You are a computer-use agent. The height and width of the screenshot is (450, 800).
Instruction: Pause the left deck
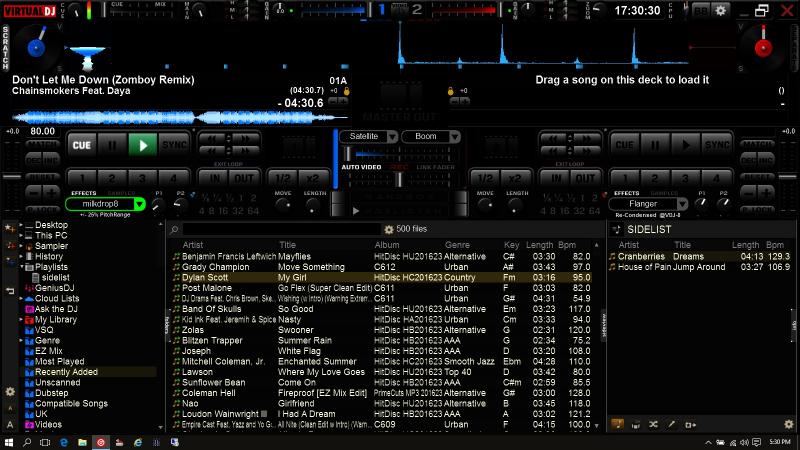pyautogui.click(x=112, y=145)
